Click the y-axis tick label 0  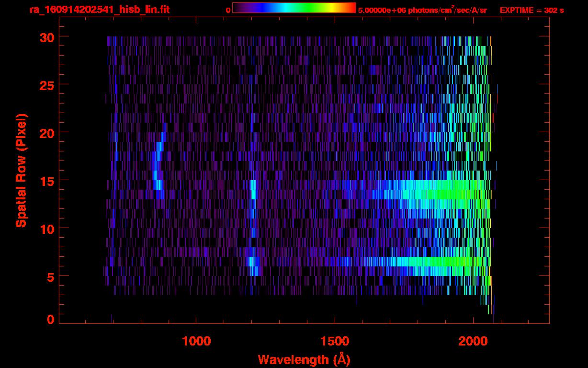[x=50, y=320]
